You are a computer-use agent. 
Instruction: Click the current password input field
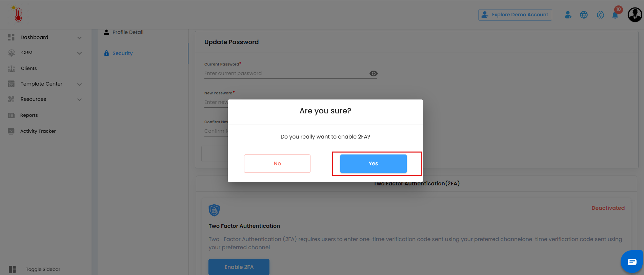click(x=285, y=74)
